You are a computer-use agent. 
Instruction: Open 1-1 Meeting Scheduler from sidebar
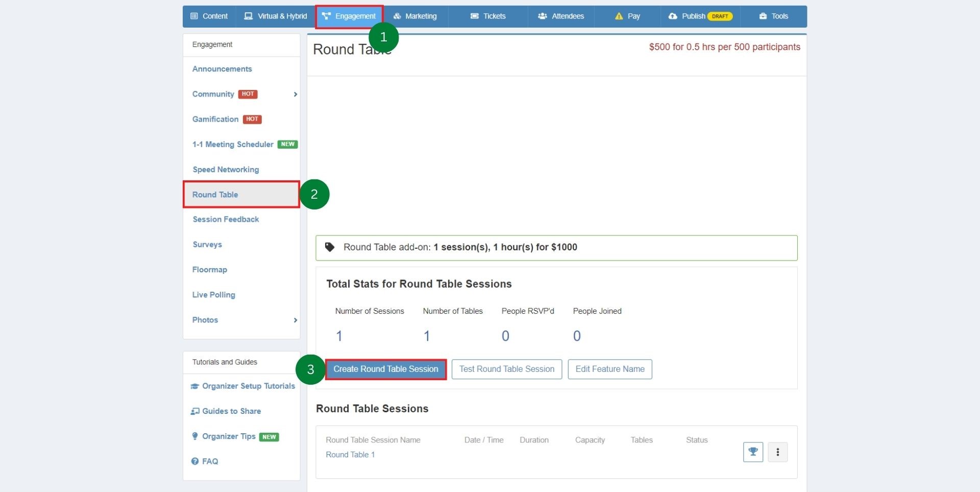(x=233, y=145)
